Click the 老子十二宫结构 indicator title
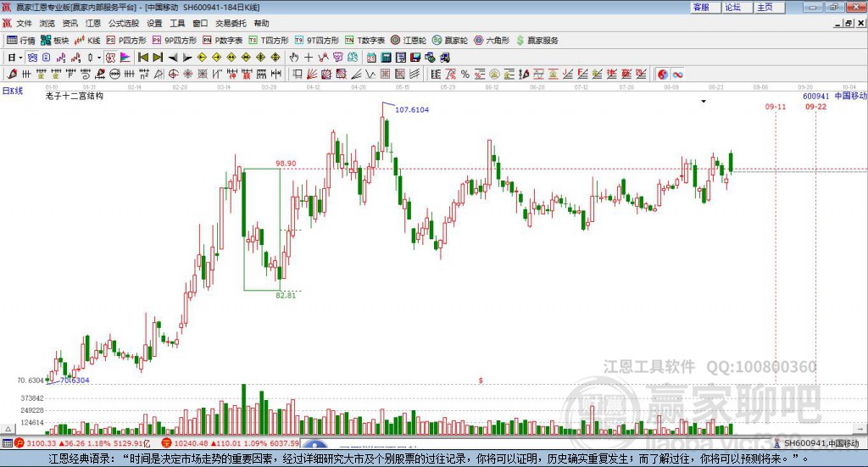 [75, 96]
